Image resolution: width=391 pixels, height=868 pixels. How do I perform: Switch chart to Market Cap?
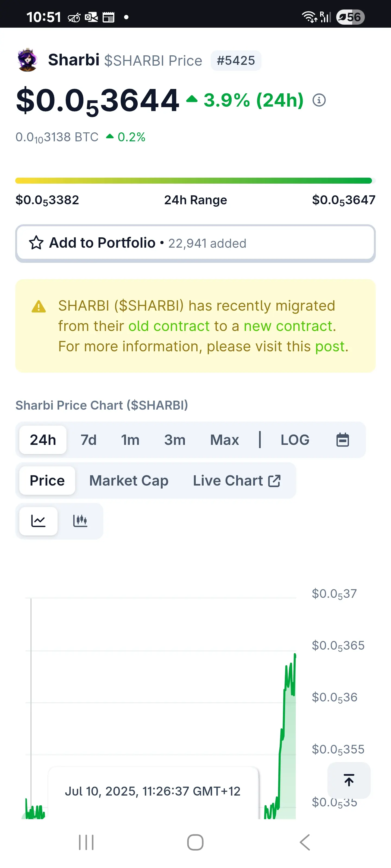click(x=129, y=480)
